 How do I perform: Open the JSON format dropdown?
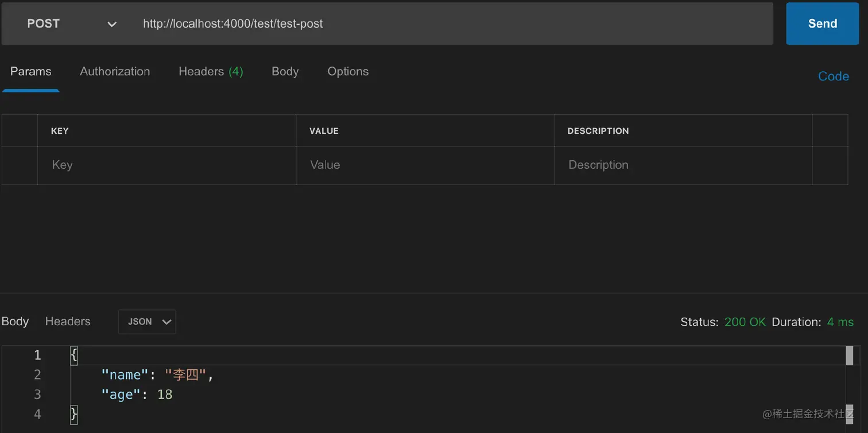pos(147,322)
